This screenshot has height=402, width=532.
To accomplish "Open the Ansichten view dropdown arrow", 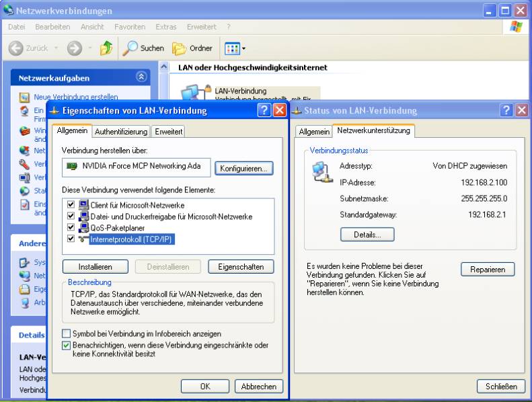I will point(243,48).
